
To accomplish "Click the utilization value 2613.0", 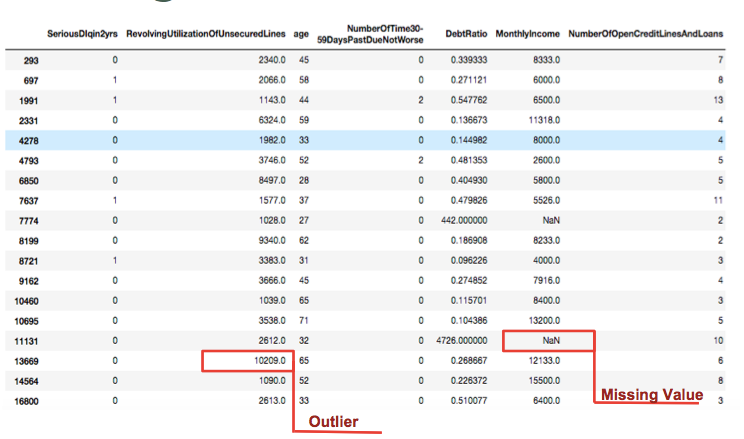I will click(x=272, y=400).
